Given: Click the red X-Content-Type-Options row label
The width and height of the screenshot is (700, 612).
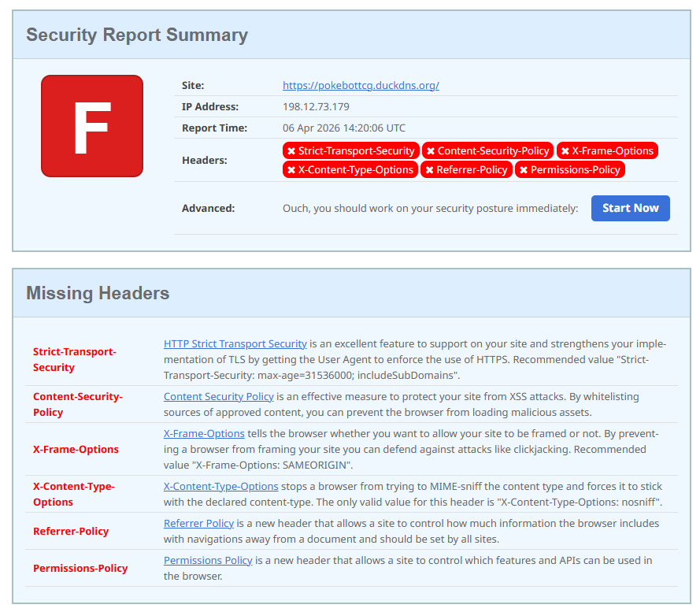Looking at the screenshot, I should (x=74, y=494).
